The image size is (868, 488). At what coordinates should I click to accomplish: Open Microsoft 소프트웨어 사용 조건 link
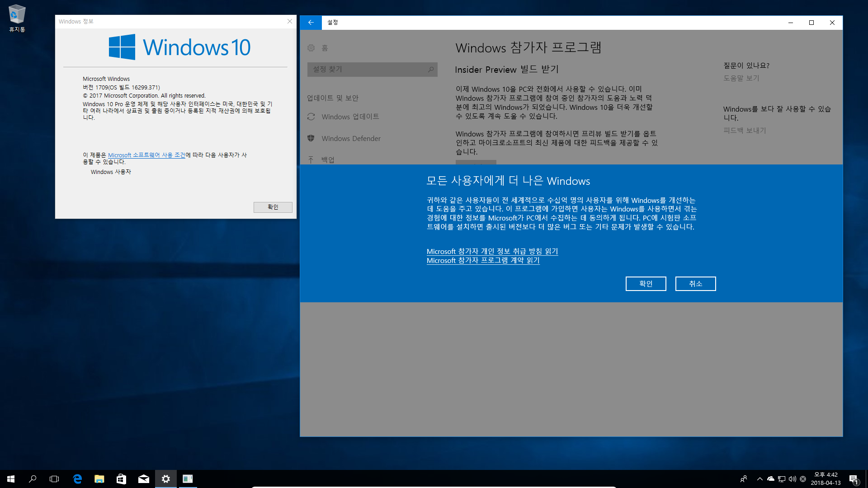click(146, 155)
